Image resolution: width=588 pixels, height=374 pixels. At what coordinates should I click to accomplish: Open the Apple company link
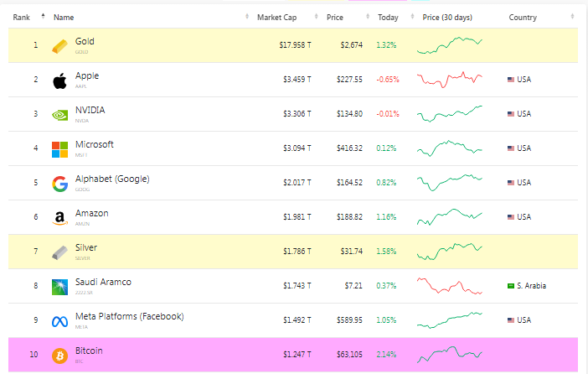coord(87,75)
